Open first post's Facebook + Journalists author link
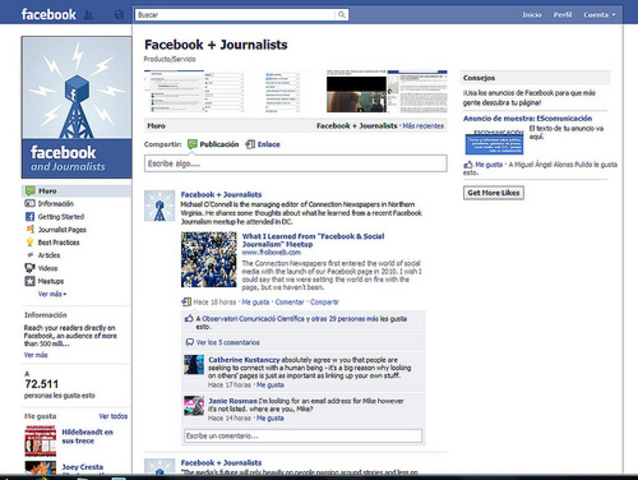Screen dimensions: 638x480 point(221,194)
